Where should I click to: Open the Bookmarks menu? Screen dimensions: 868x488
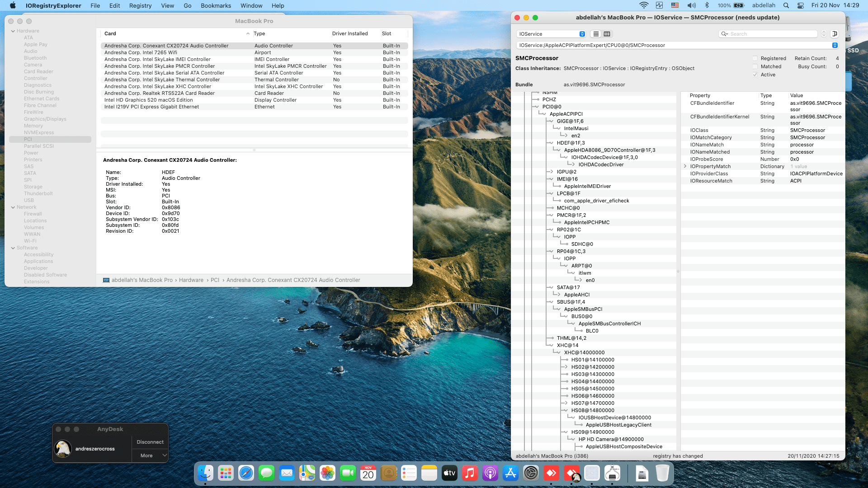[x=216, y=5]
